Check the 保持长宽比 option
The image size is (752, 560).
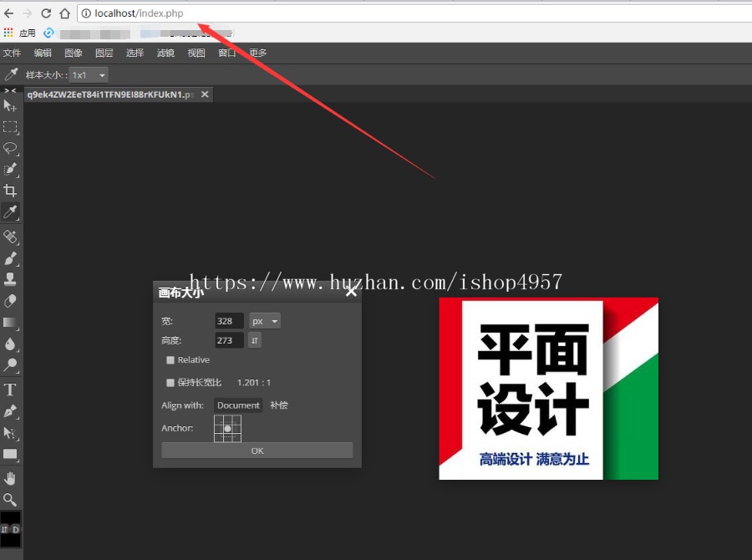point(170,382)
